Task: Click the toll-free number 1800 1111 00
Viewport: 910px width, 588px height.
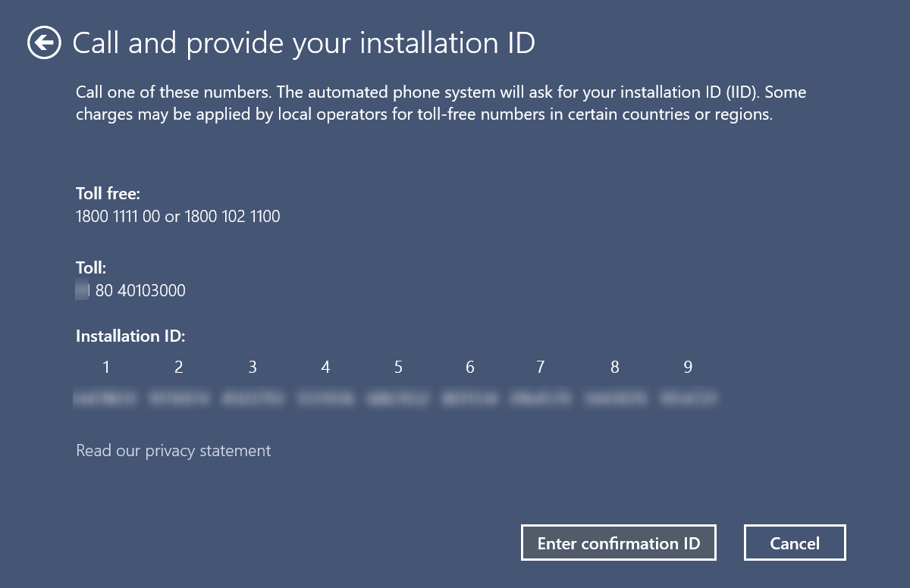Action: pyautogui.click(x=118, y=217)
